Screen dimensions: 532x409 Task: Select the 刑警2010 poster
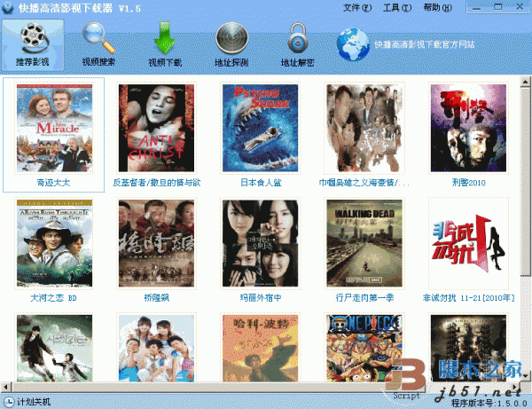468,128
